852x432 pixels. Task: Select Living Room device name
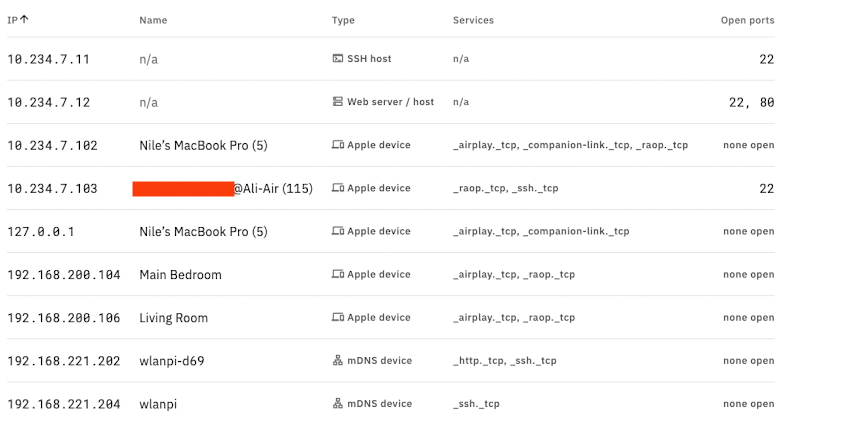(173, 318)
